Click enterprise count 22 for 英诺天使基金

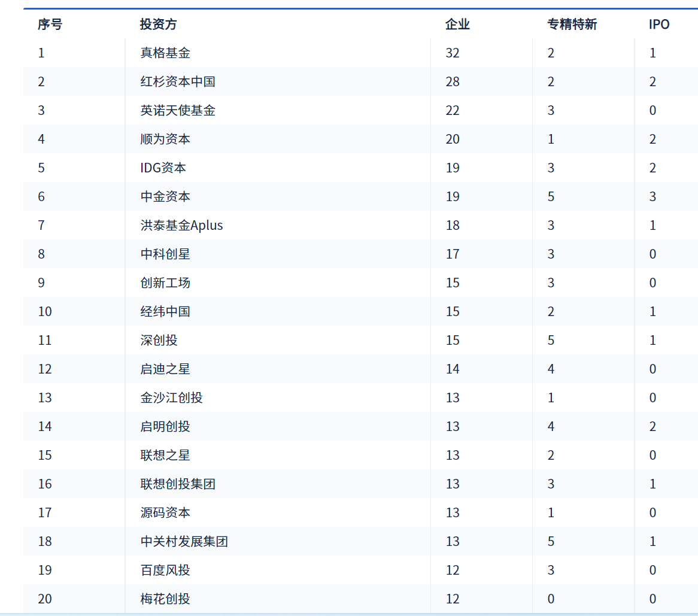[453, 110]
